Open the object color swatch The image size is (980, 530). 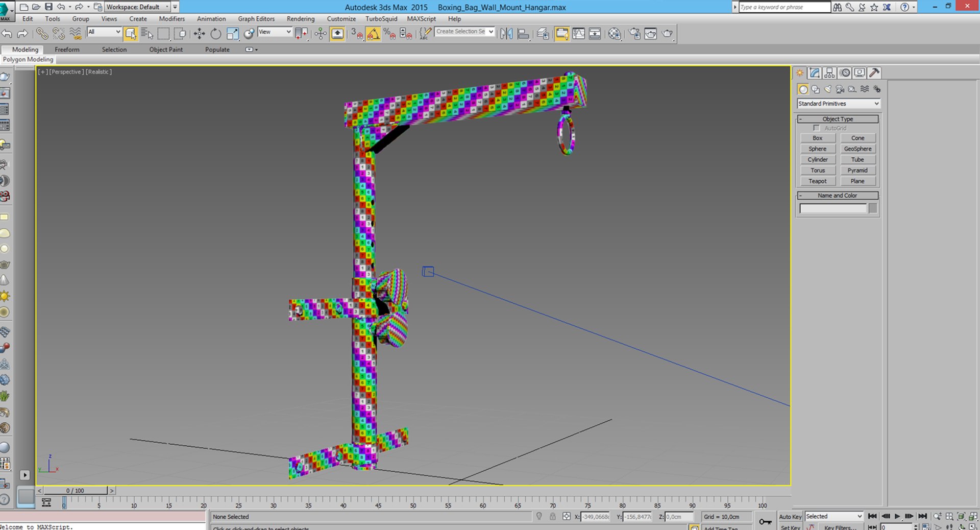[x=873, y=208]
